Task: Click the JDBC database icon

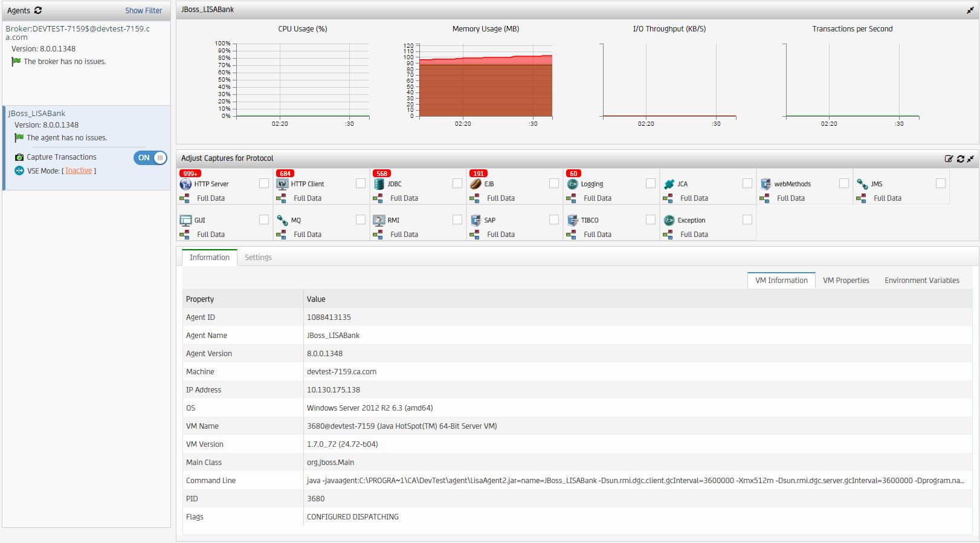Action: (379, 184)
